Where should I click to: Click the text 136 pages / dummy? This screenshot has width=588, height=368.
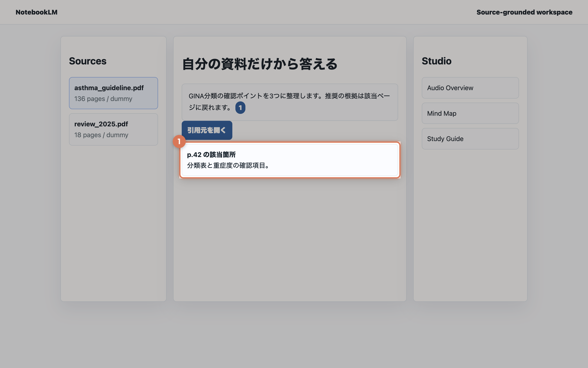click(103, 99)
